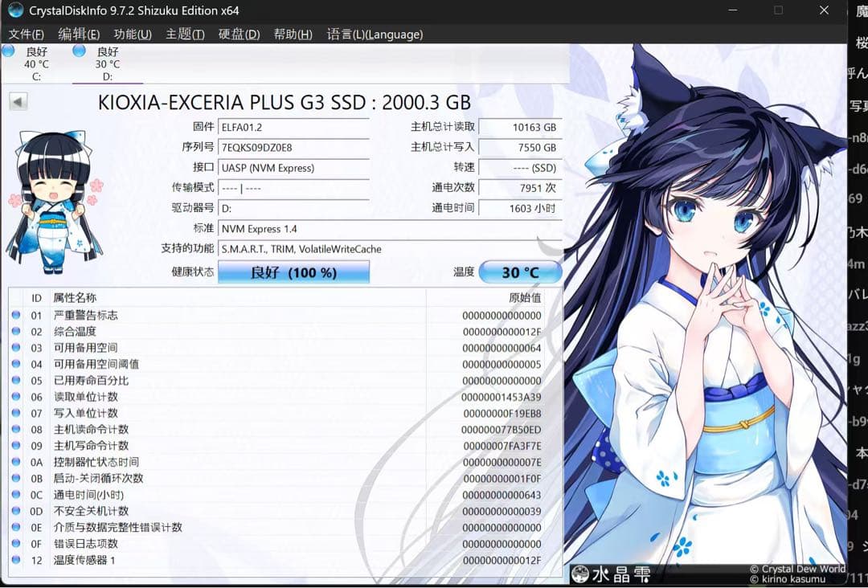
Task: Click status dot for attribute 03 可用备用空间
Action: (16, 348)
